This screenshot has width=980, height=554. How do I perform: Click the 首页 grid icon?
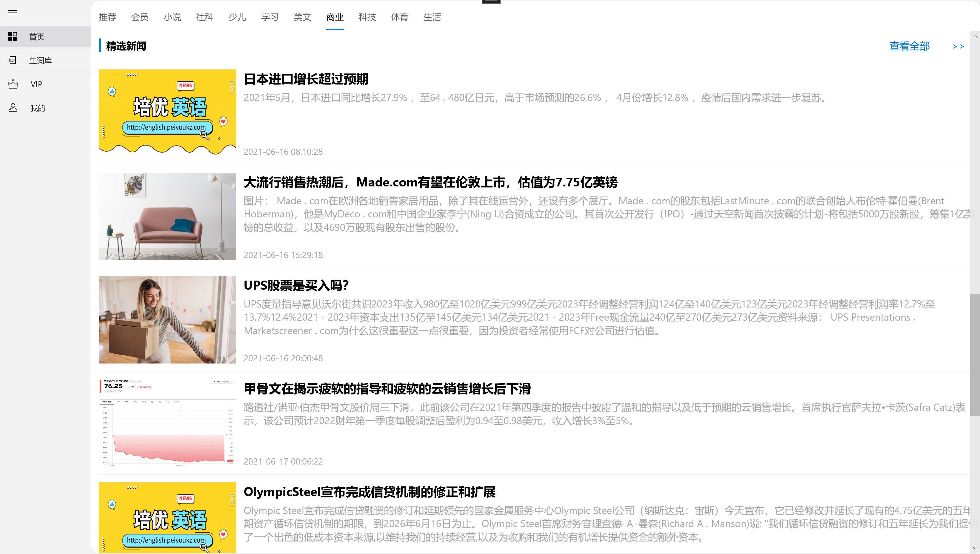pos(12,37)
